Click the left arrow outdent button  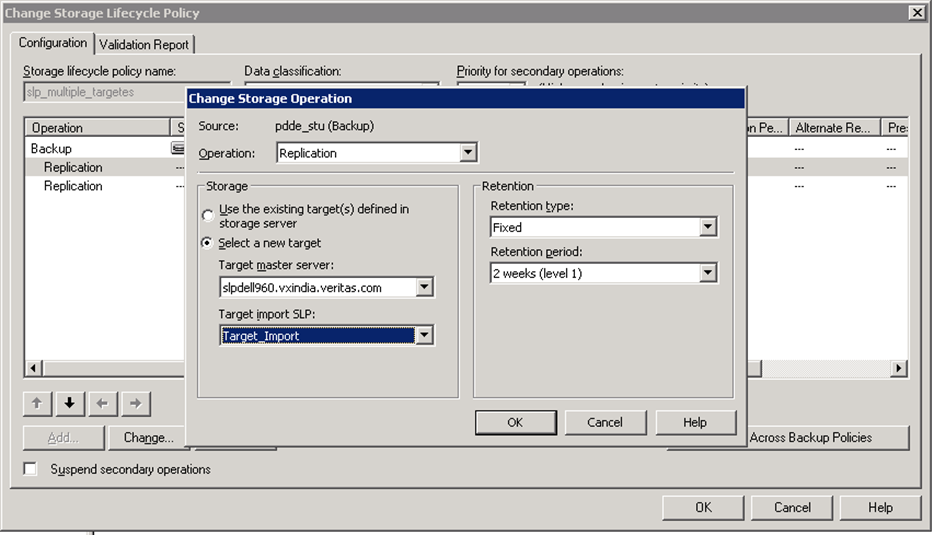[x=102, y=403]
